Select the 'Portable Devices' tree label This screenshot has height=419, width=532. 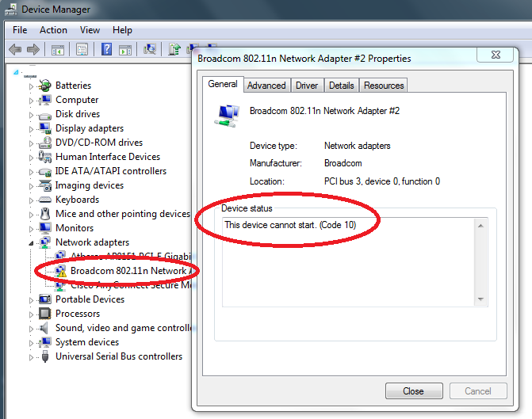pos(90,299)
